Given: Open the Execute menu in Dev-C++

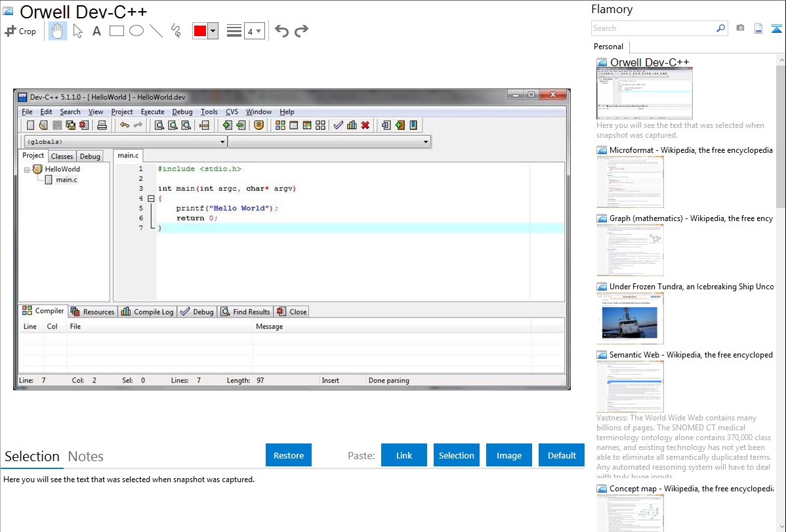Looking at the screenshot, I should (x=152, y=112).
